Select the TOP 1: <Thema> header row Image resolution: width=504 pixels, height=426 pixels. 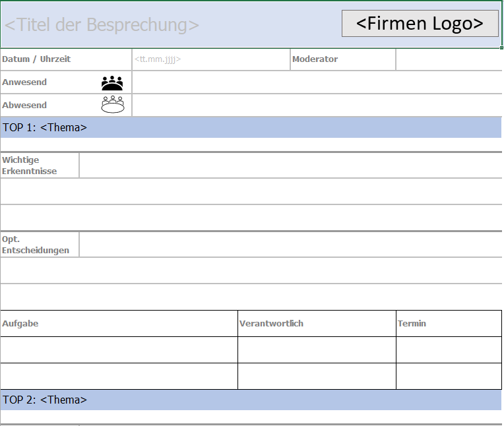[251, 127]
